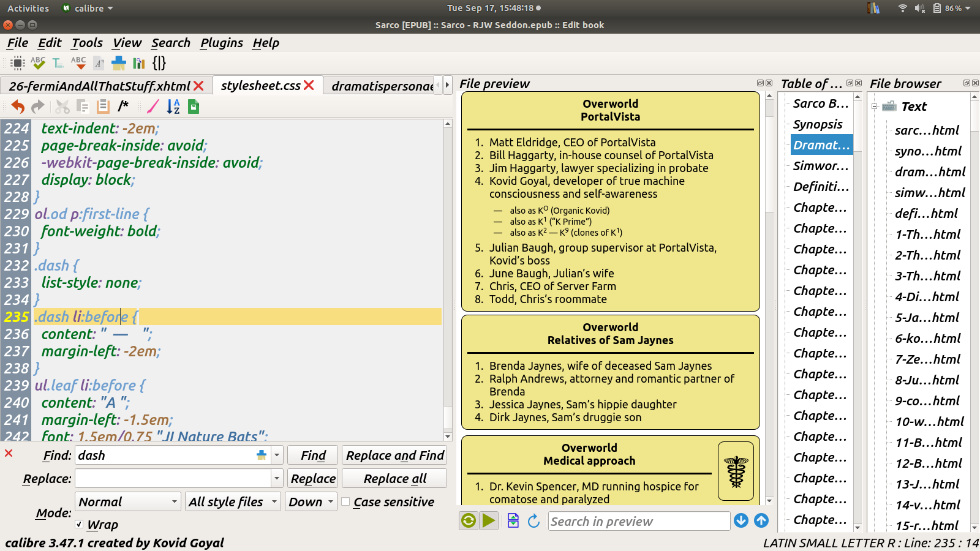Click the File preview vertical scrollbar
Screen dimensions: 980x551
(x=770, y=298)
